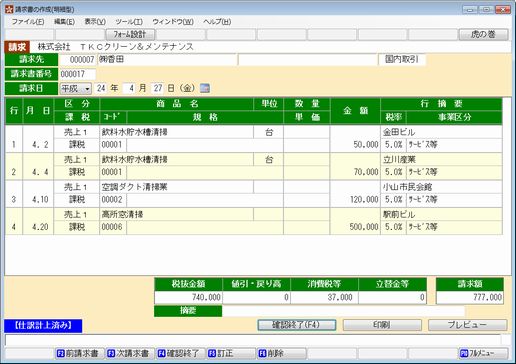Click the 商品名 column header
The width and height of the screenshot is (516, 364).
[x=177, y=104]
